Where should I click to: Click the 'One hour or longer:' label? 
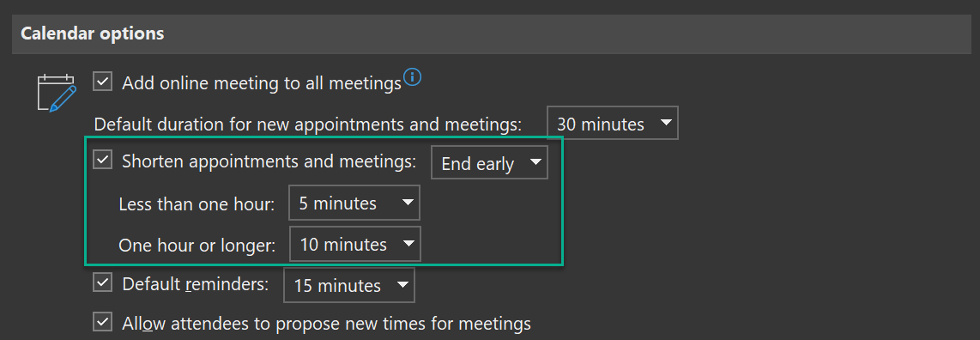197,245
